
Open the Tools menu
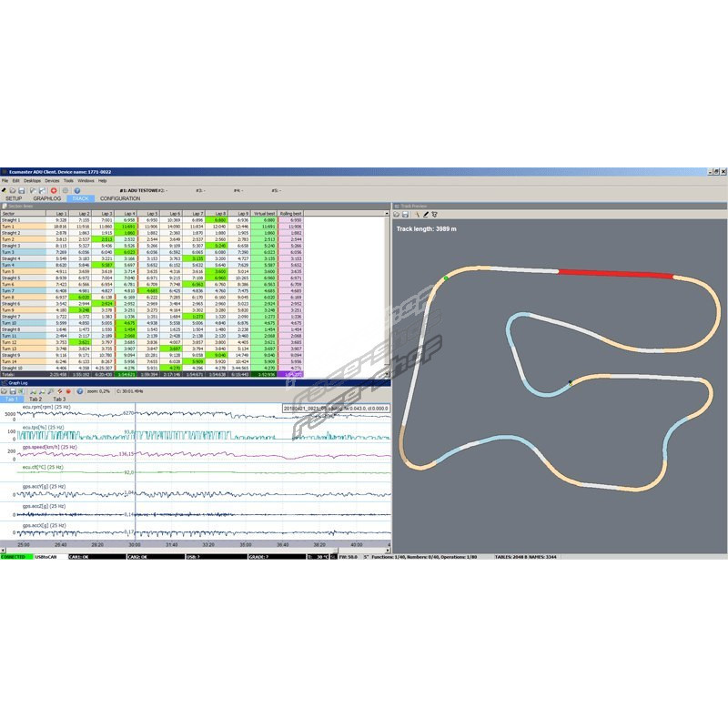click(x=68, y=181)
